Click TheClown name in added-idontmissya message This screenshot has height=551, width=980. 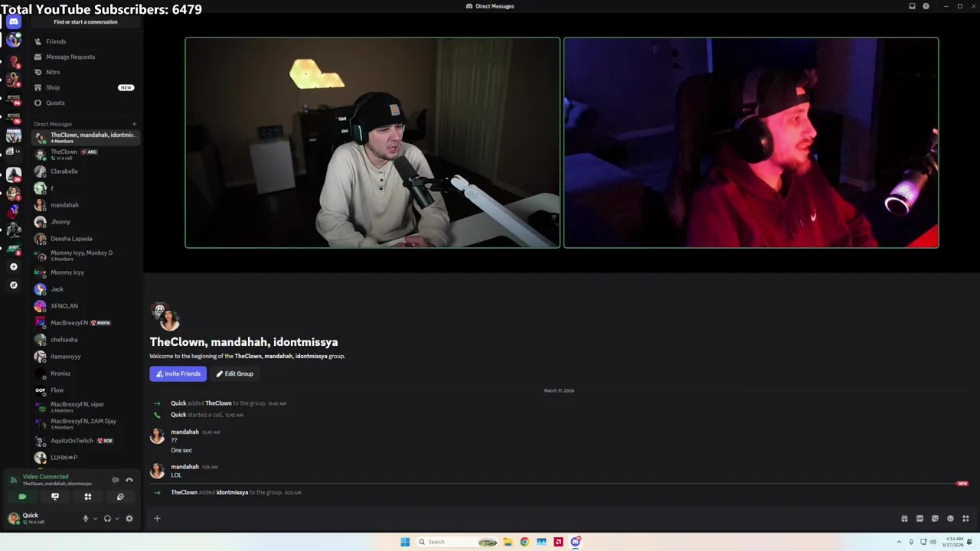[184, 493]
